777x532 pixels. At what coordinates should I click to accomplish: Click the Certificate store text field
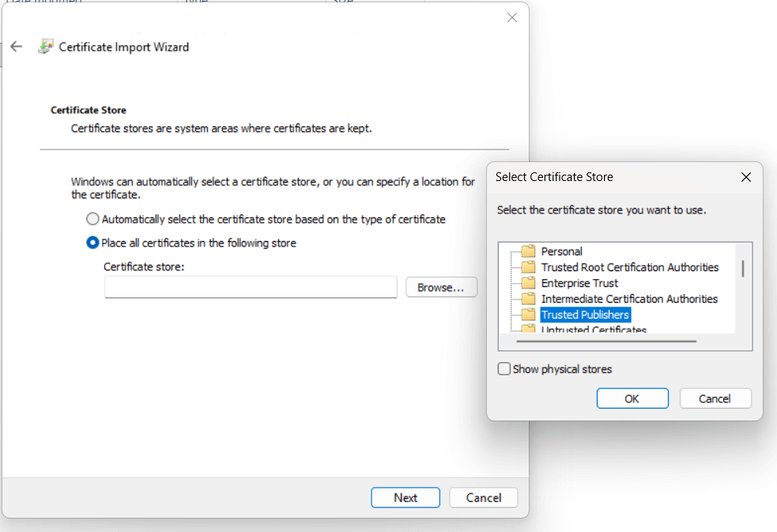click(x=251, y=288)
